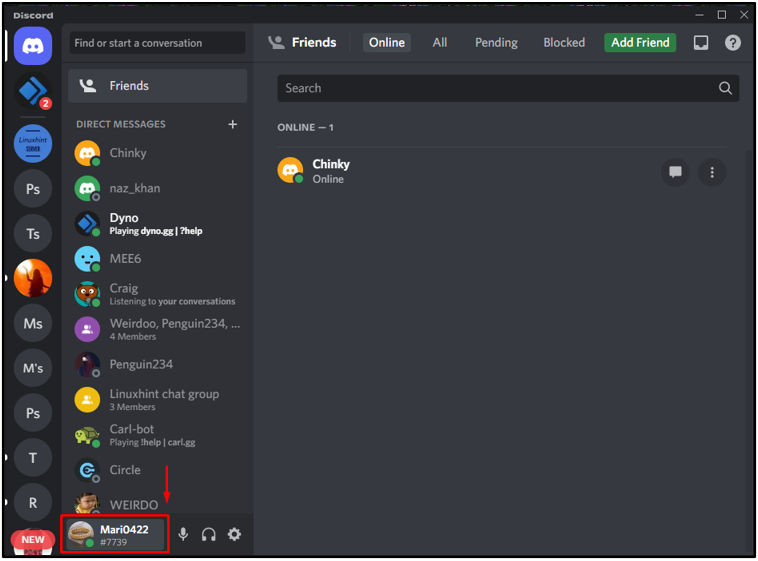Open the Craig direct message
The height and width of the screenshot is (561, 758).
(x=158, y=294)
